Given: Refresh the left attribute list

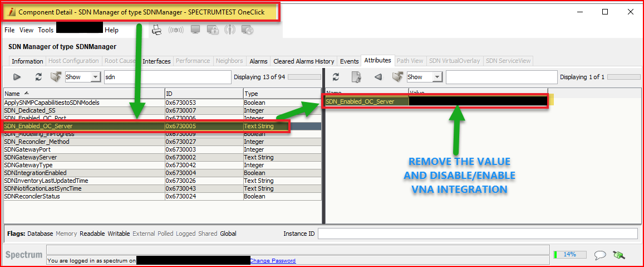Looking at the screenshot, I should pyautogui.click(x=38, y=76).
